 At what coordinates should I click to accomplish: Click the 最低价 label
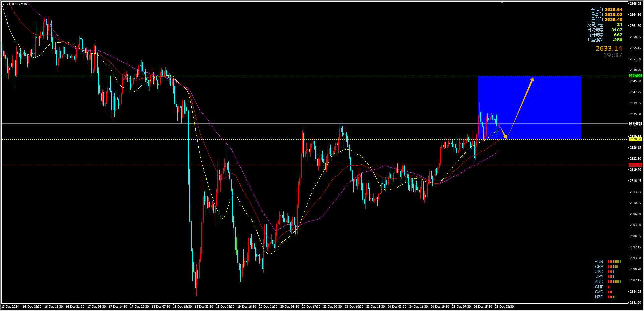point(597,20)
